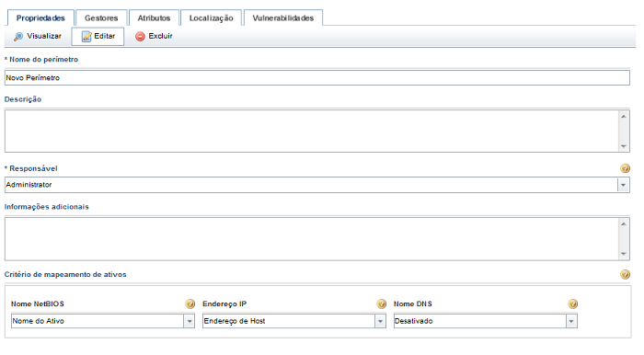644x355 pixels.
Task: Click the Editar toolbar button
Action: click(x=98, y=36)
